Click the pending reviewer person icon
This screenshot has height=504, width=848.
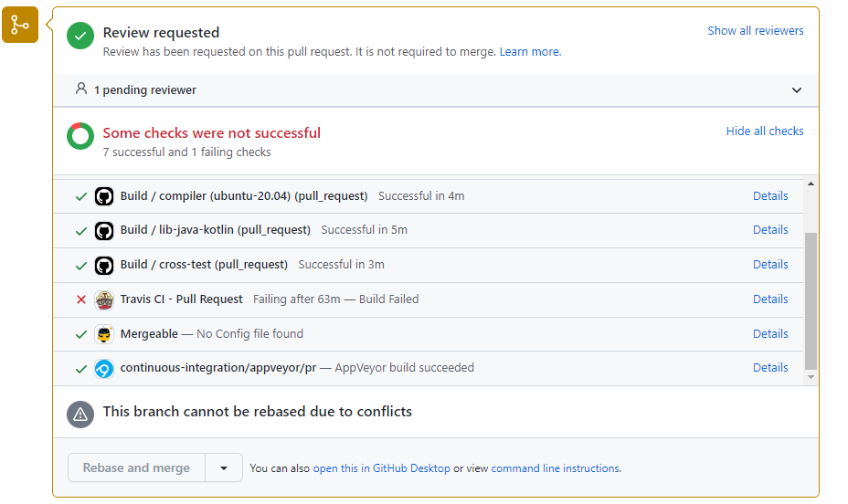(81, 89)
